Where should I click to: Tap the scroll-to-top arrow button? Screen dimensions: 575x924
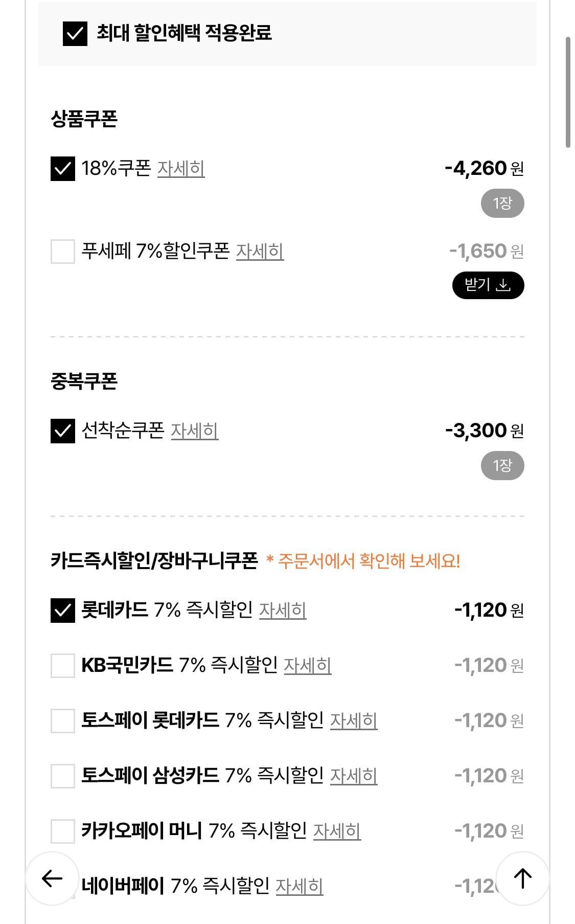(522, 878)
